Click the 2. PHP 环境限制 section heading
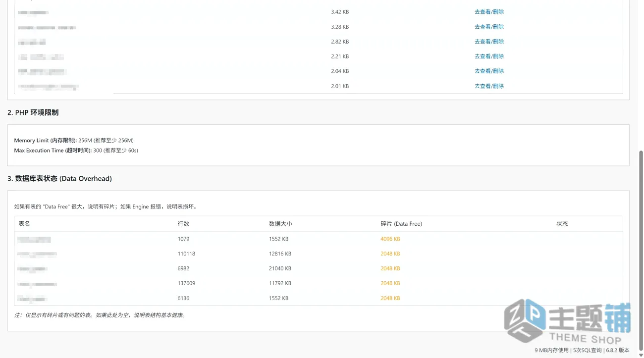644x358 pixels. [x=33, y=112]
